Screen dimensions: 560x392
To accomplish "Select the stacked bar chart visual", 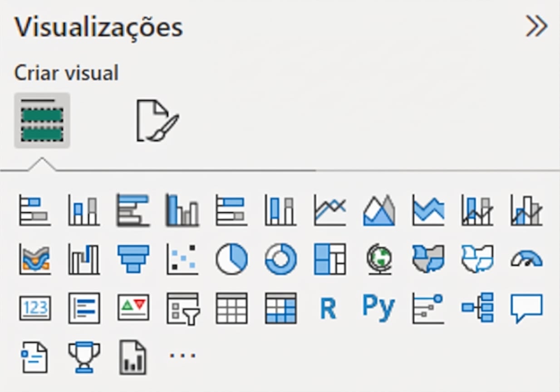I will pos(35,211).
